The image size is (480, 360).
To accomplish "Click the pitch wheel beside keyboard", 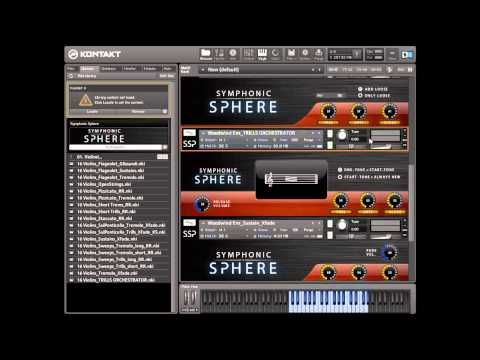I will click(186, 298).
